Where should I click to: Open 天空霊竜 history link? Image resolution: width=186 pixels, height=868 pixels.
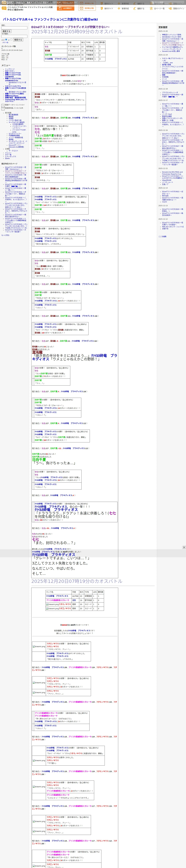point(165,77)
